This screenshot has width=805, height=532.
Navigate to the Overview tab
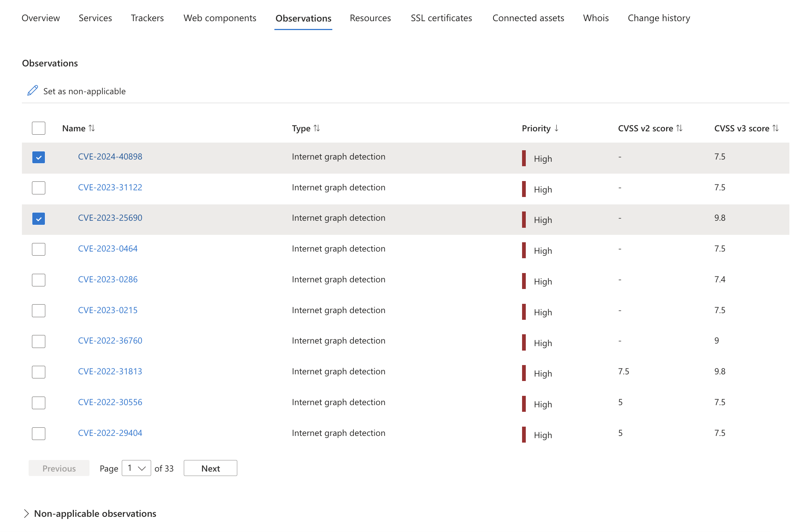coord(40,18)
